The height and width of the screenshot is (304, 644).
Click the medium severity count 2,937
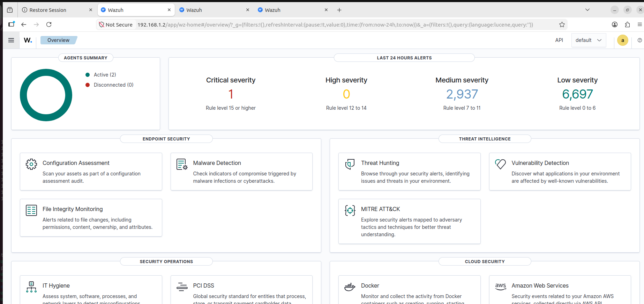click(x=462, y=94)
